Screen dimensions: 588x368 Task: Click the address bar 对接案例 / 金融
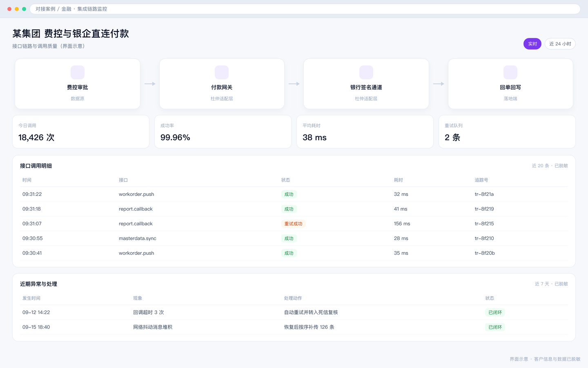click(305, 9)
